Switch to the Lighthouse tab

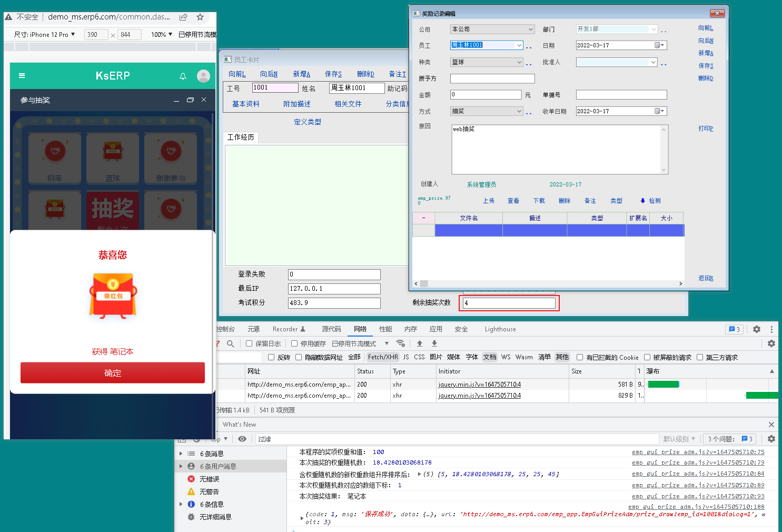[x=500, y=329]
